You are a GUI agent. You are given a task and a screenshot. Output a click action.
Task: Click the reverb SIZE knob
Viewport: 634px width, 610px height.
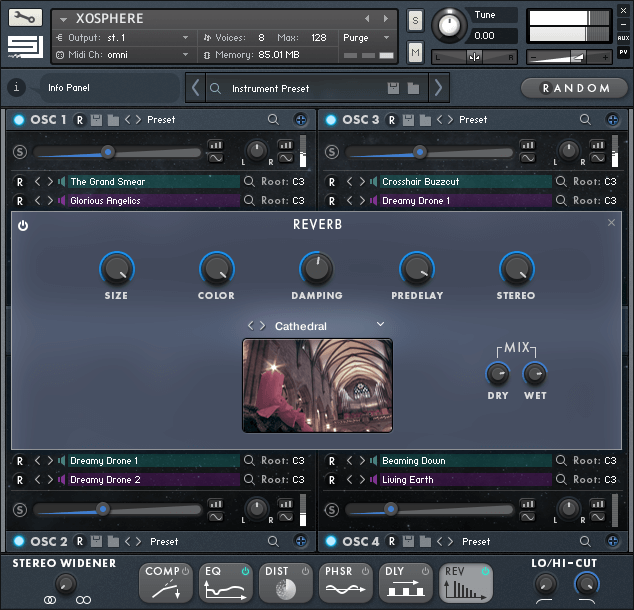click(x=117, y=269)
